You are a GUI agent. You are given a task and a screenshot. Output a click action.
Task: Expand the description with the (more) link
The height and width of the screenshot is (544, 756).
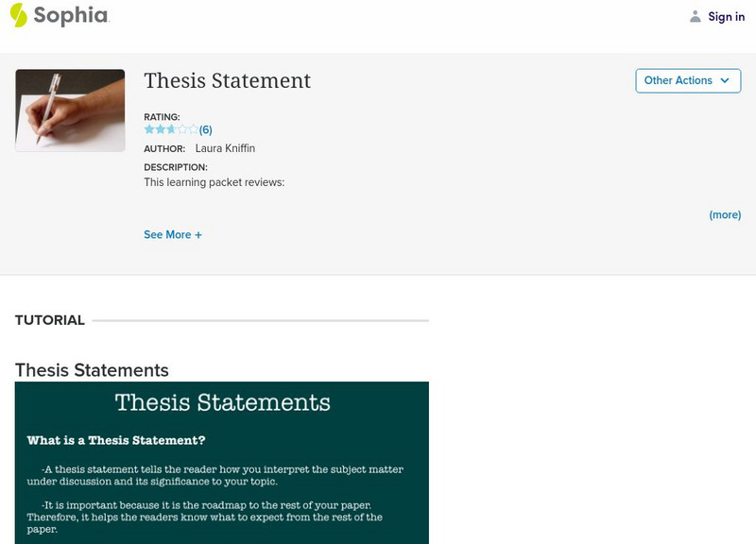(x=725, y=215)
